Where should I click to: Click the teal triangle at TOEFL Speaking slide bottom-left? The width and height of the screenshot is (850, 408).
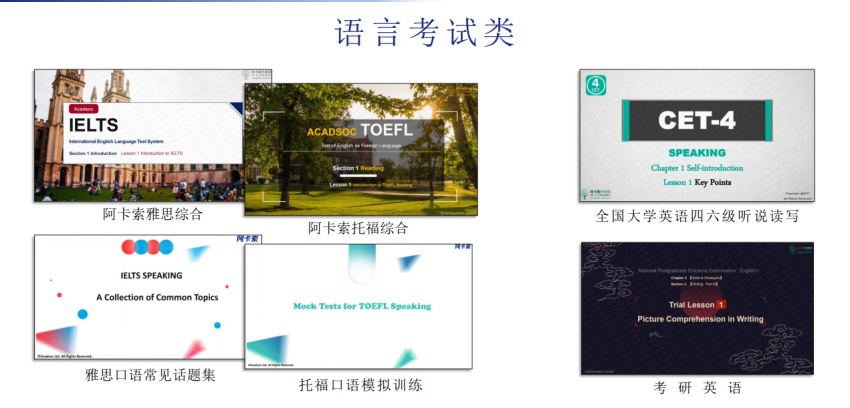pos(268,348)
